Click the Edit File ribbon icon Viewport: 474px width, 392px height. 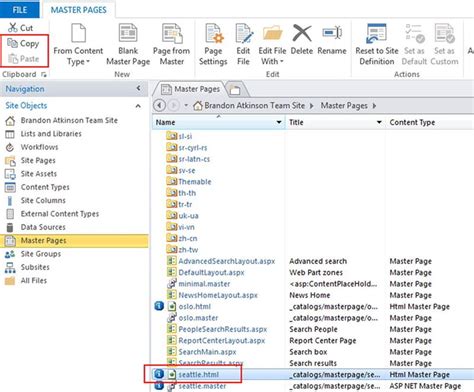244,33
